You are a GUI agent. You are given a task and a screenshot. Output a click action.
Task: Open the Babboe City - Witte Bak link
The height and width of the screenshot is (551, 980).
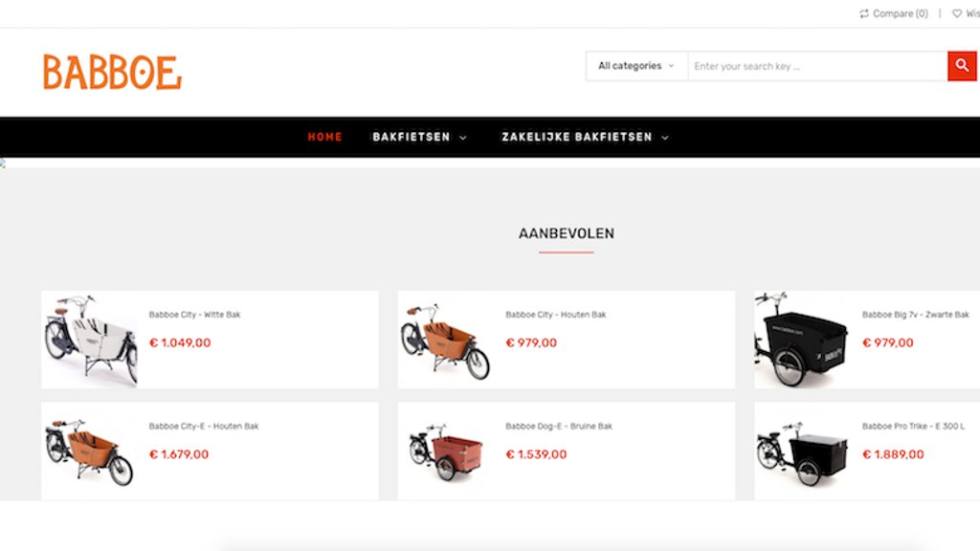point(194,314)
